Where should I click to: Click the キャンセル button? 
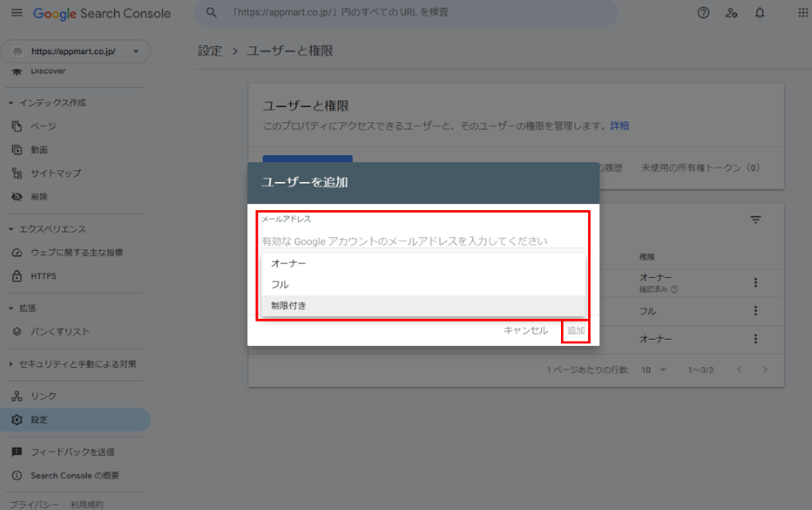pyautogui.click(x=526, y=331)
